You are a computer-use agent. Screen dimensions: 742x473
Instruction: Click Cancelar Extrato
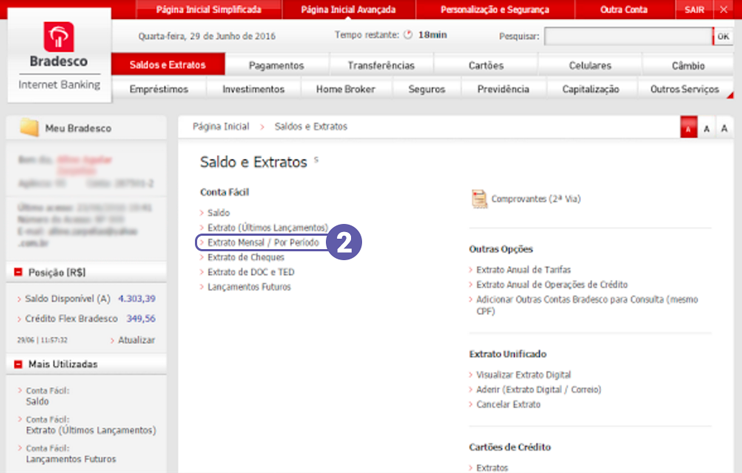tap(508, 404)
